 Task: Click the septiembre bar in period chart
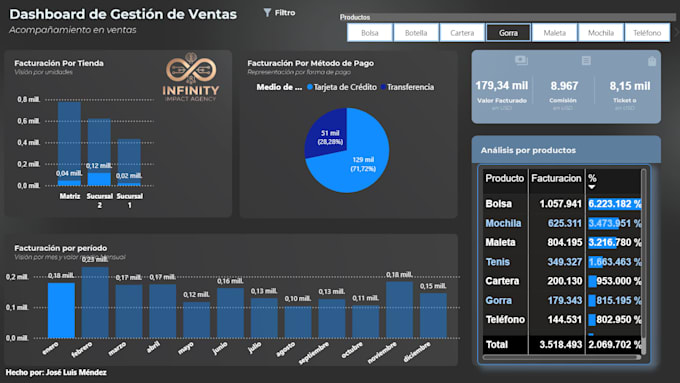point(332,318)
